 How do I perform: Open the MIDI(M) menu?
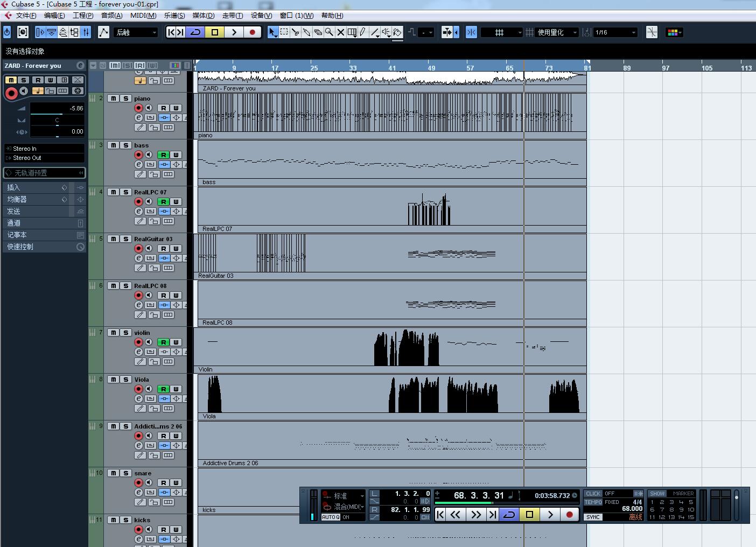coord(143,16)
